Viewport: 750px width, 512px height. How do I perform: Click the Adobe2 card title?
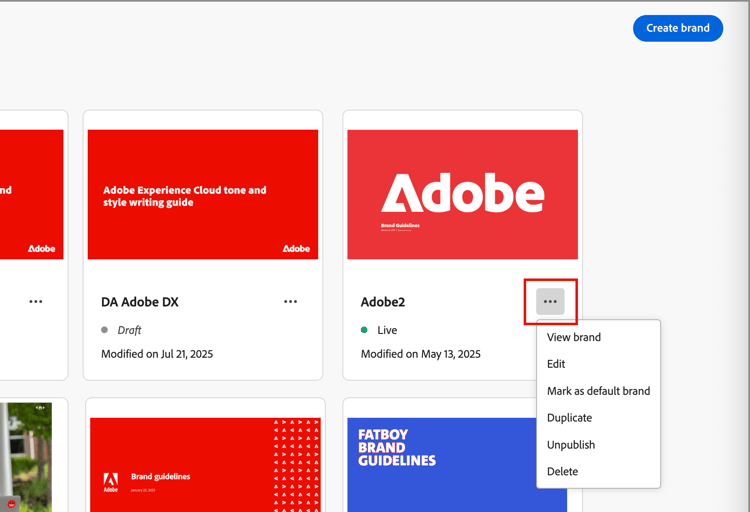point(383,302)
